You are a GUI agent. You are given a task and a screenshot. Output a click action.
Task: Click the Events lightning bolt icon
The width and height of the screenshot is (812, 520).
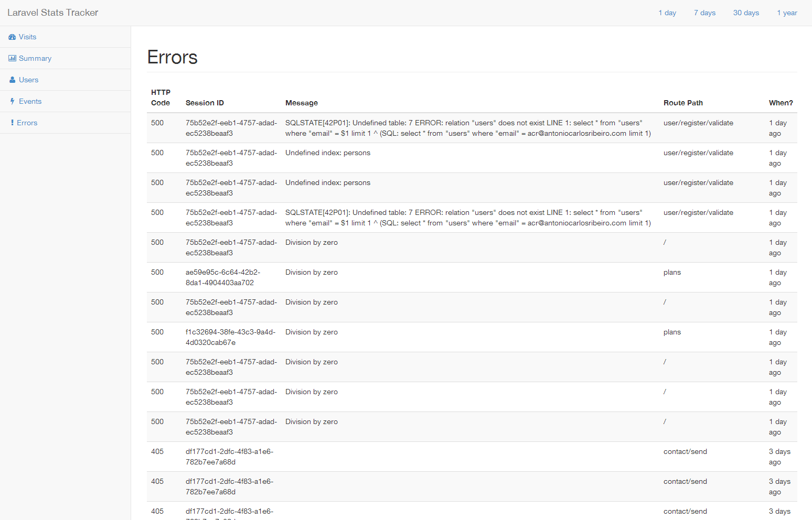(12, 102)
